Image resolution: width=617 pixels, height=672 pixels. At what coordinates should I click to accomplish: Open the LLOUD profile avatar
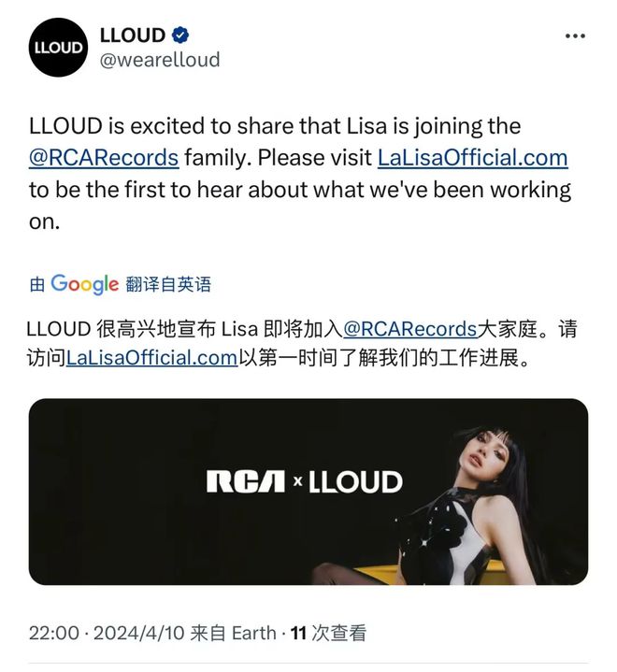click(x=58, y=48)
